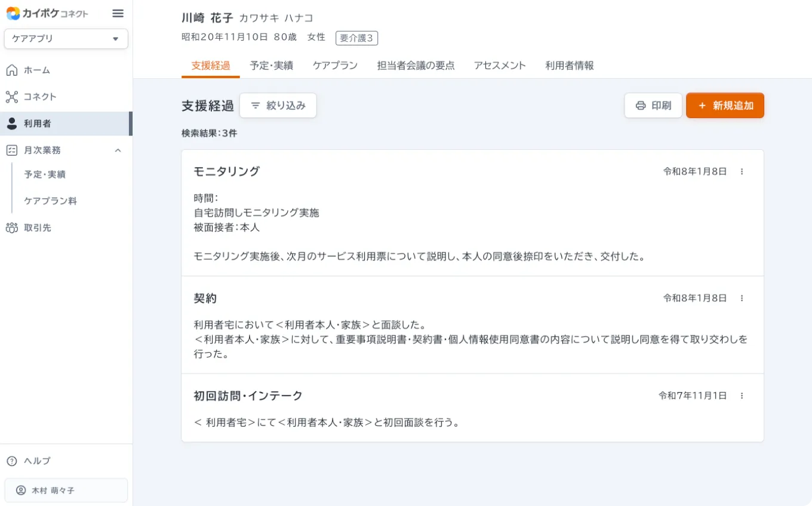This screenshot has width=812, height=506.
Task: Collapse the 月次業務 section chevron
Action: (x=118, y=150)
